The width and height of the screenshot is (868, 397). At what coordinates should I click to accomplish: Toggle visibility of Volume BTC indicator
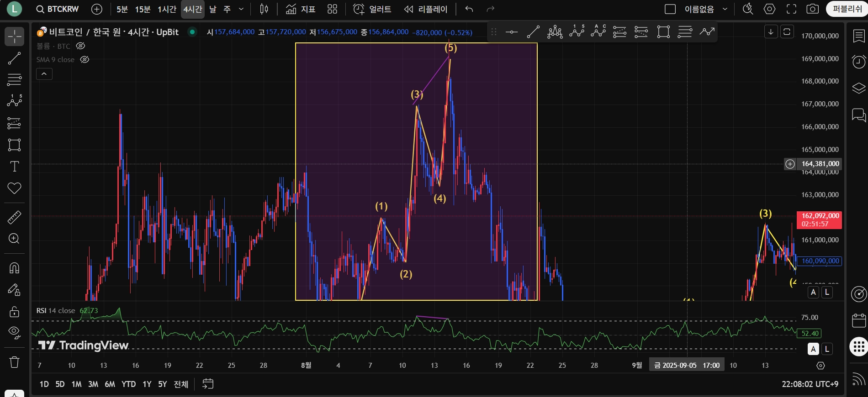point(80,46)
